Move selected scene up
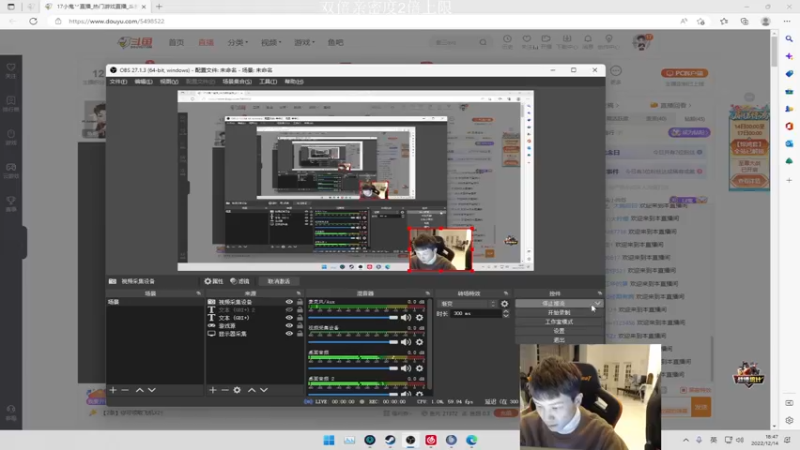800x450 pixels. (139, 390)
